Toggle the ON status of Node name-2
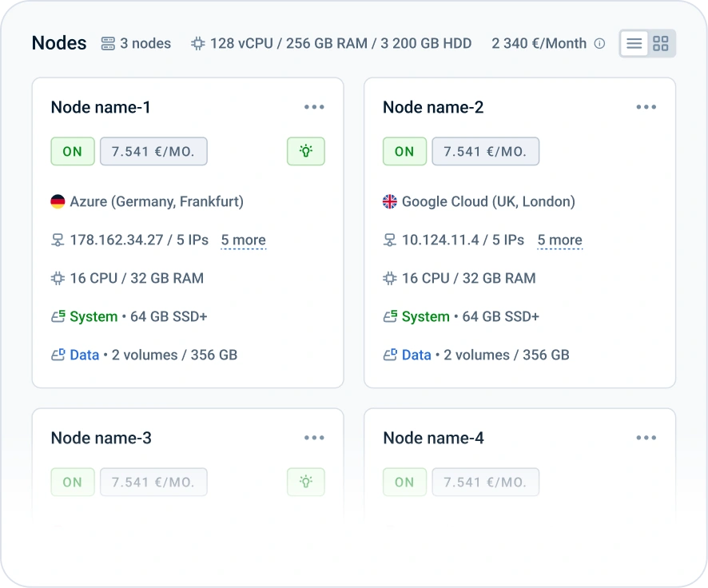Image resolution: width=708 pixels, height=588 pixels. point(404,151)
